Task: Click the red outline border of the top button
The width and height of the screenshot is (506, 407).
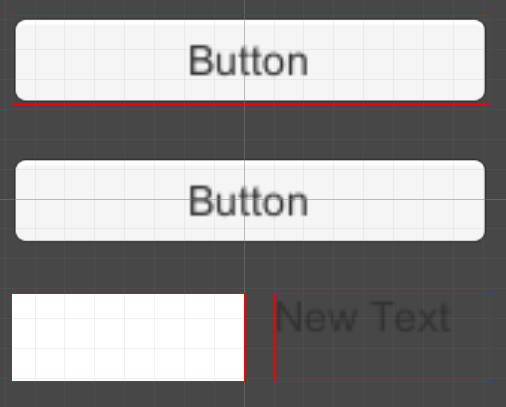Action: coord(250,16)
